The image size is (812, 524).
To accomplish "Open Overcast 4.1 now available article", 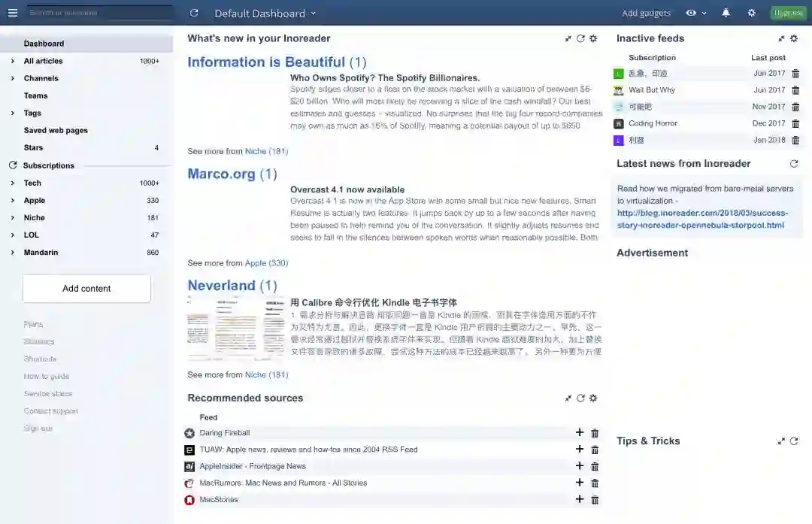I will (347, 189).
